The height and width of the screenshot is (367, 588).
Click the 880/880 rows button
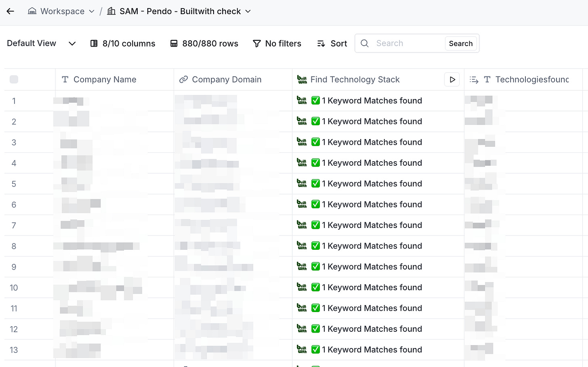pos(204,43)
